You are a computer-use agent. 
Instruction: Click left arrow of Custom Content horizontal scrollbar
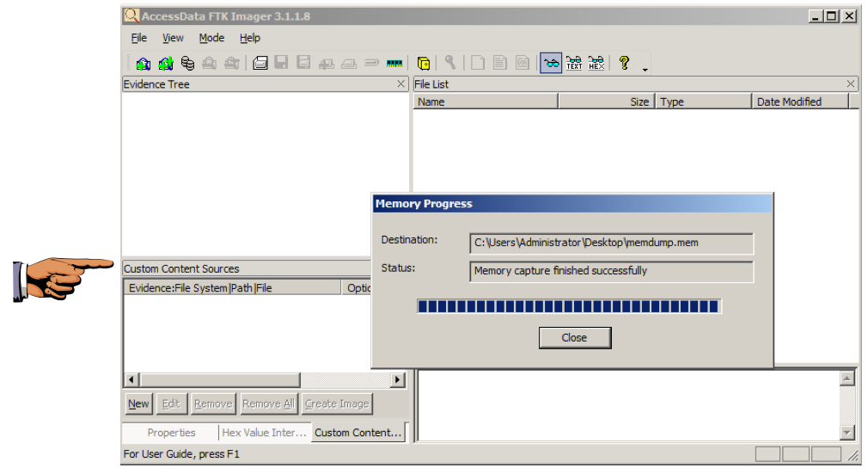131,379
